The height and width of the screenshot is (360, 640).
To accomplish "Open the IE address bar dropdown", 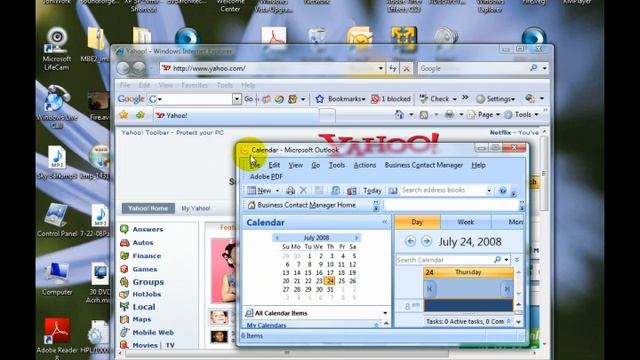I will pyautogui.click(x=380, y=68).
